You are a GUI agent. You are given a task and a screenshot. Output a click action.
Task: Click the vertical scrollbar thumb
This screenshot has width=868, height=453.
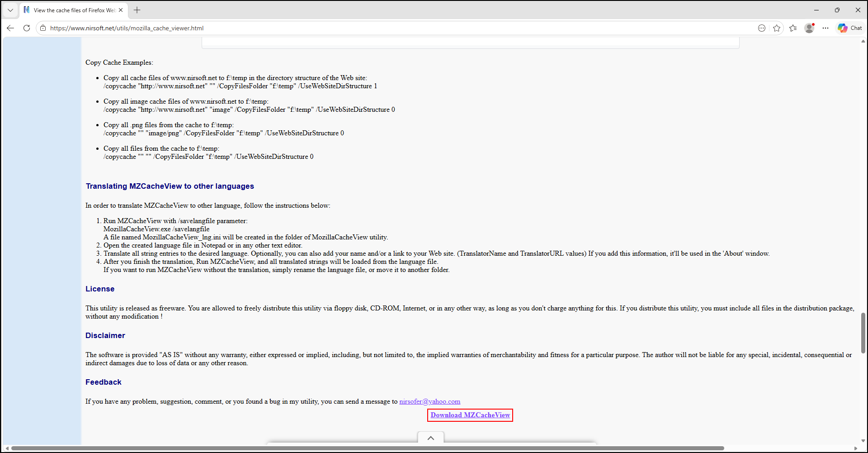863,333
